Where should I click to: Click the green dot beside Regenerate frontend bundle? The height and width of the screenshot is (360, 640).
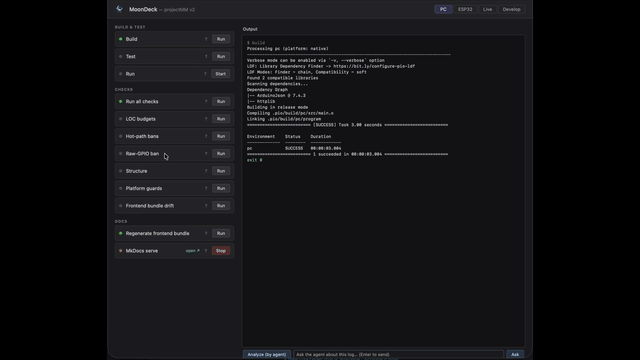[120, 233]
